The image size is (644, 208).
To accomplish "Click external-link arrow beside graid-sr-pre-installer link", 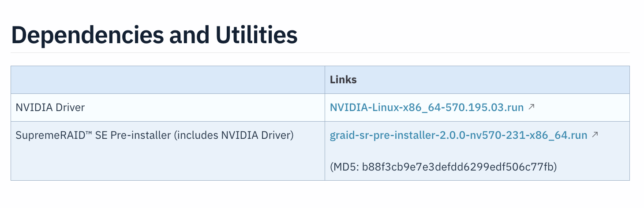I will pos(595,135).
